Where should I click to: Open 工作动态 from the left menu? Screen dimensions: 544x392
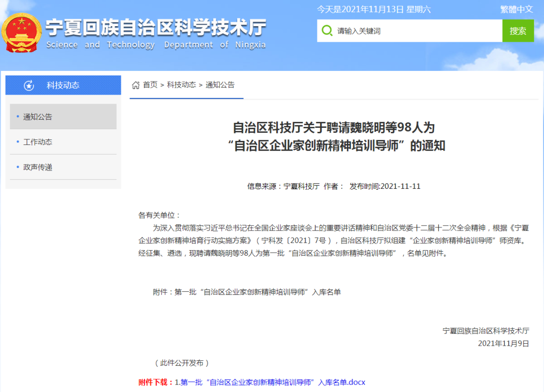click(x=37, y=142)
